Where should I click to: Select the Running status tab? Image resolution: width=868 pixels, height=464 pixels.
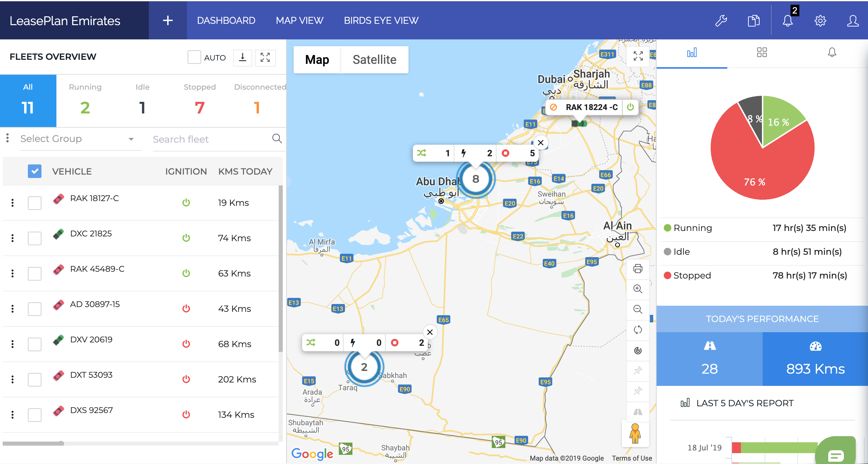click(85, 101)
